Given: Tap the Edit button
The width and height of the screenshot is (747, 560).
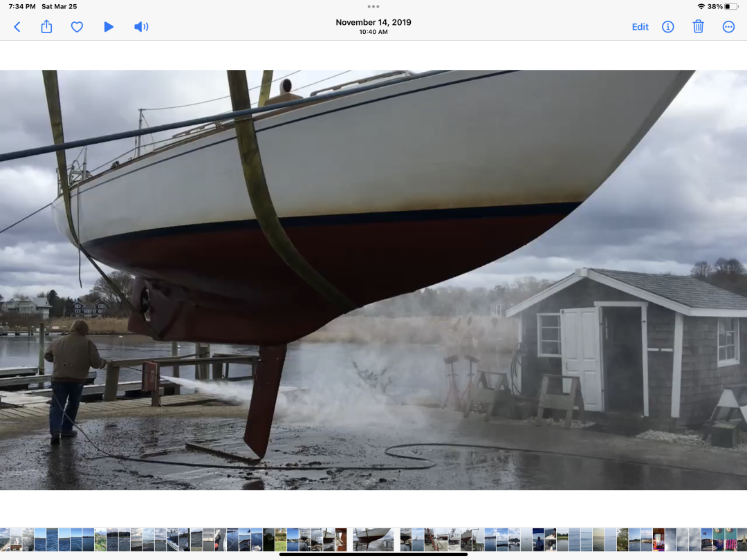Looking at the screenshot, I should 640,27.
